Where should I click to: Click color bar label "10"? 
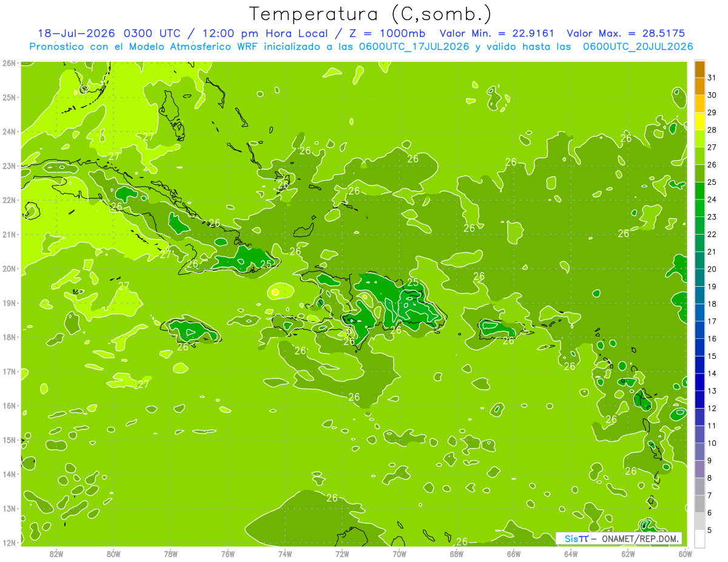tap(712, 443)
